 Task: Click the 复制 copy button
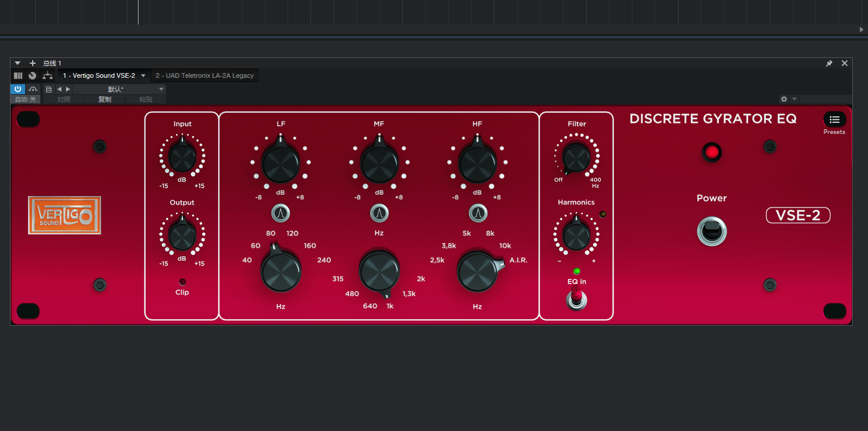(x=105, y=99)
